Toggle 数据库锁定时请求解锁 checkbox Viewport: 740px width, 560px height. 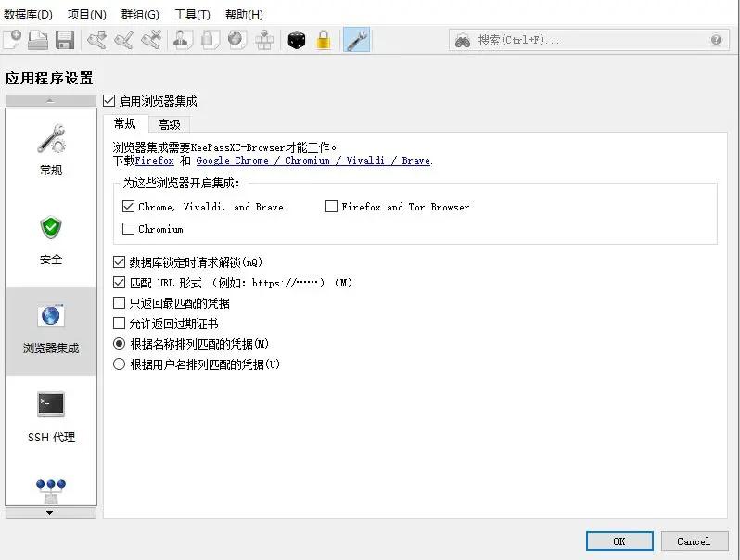coord(119,261)
